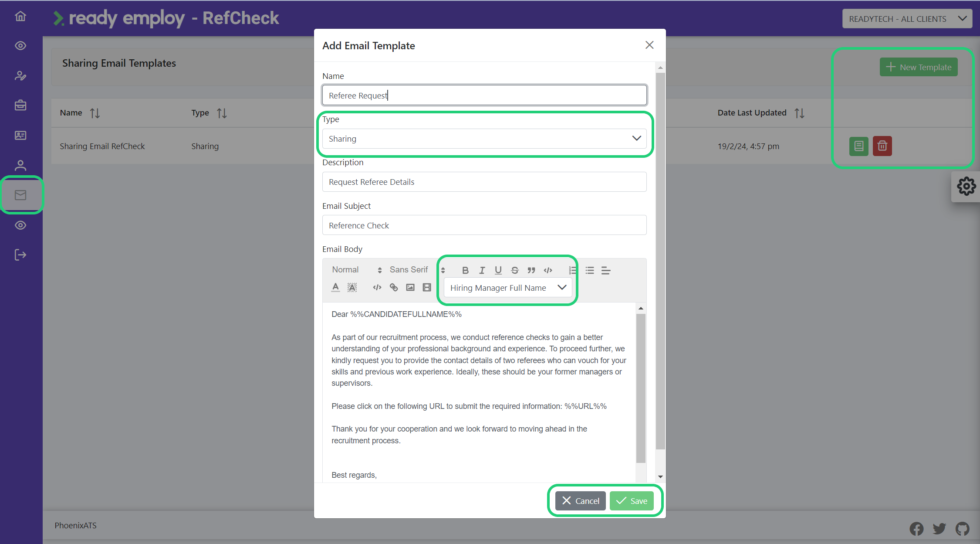Image resolution: width=980 pixels, height=544 pixels.
Task: Edit the Sharing Email RefCheck template
Action: (x=858, y=146)
